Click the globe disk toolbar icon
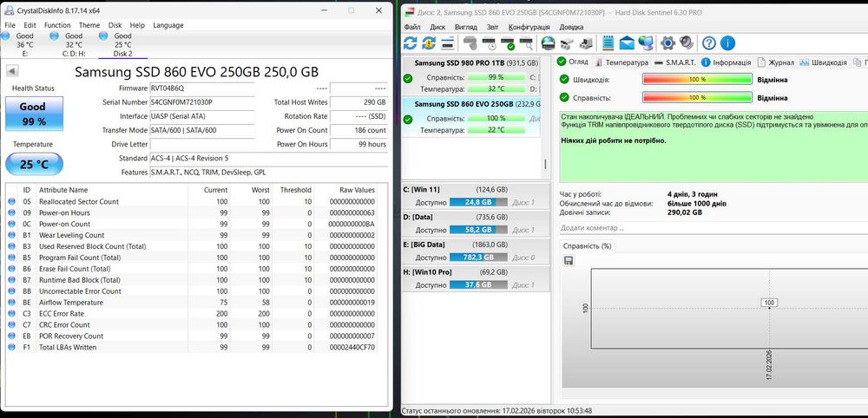 [x=548, y=43]
